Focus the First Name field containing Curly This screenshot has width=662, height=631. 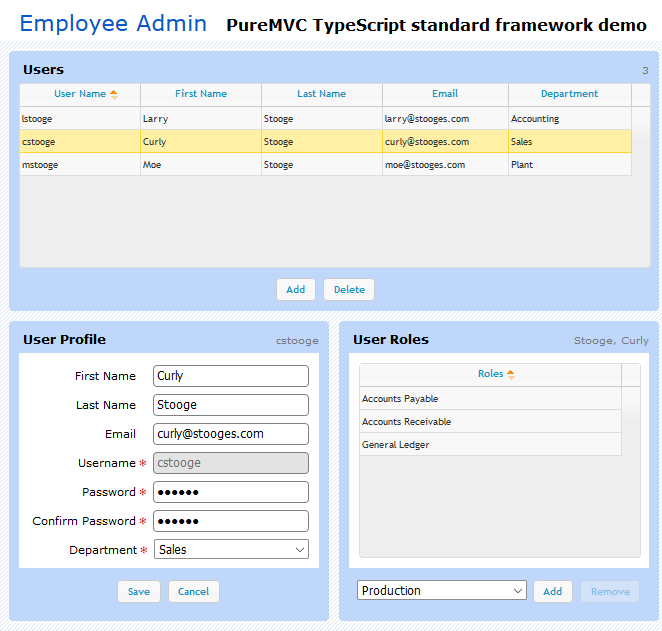coord(231,376)
